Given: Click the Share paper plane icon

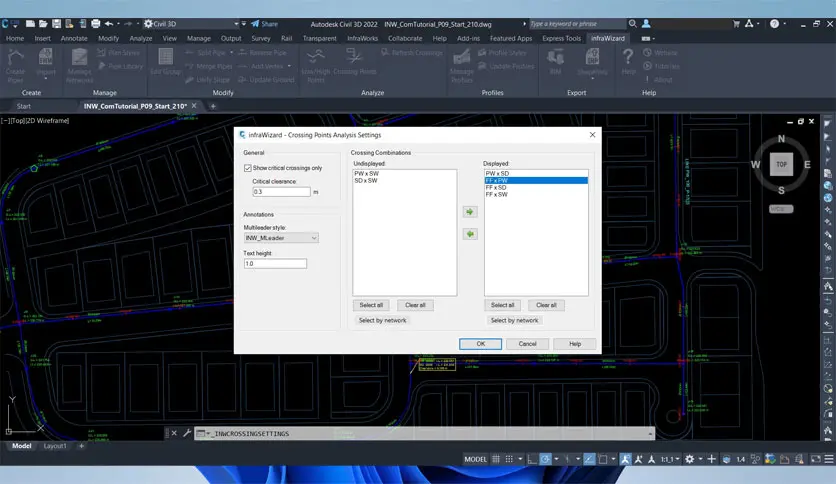Looking at the screenshot, I should click(255, 24).
